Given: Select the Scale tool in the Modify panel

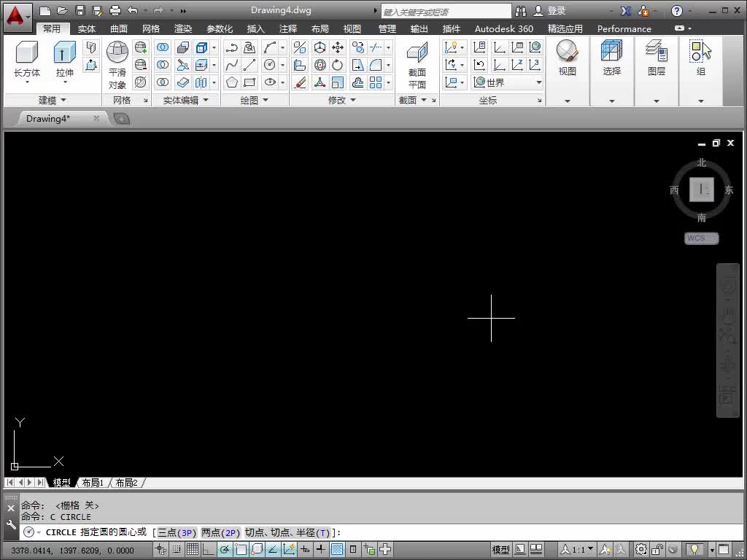Looking at the screenshot, I should [338, 82].
